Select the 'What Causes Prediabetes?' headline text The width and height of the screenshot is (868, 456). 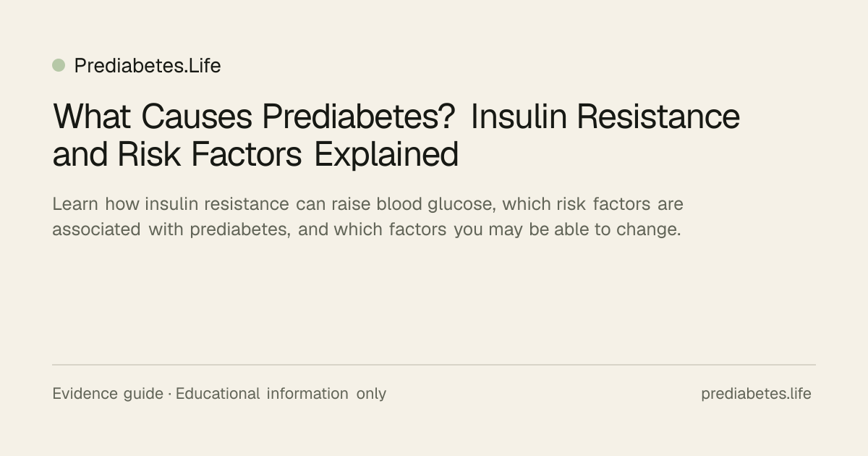pyautogui.click(x=254, y=116)
